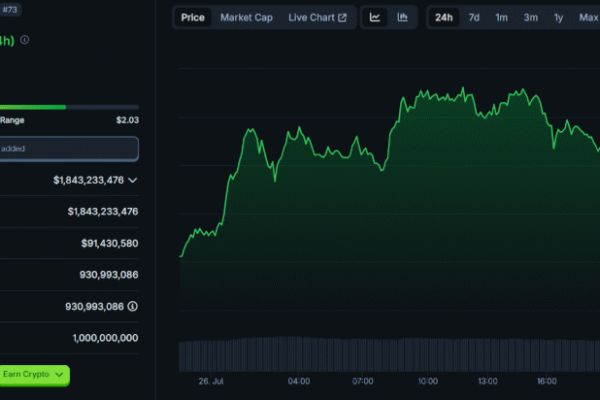Click info icon next to 930,993,086 supply
Image resolution: width=600 pixels, height=400 pixels.
132,306
